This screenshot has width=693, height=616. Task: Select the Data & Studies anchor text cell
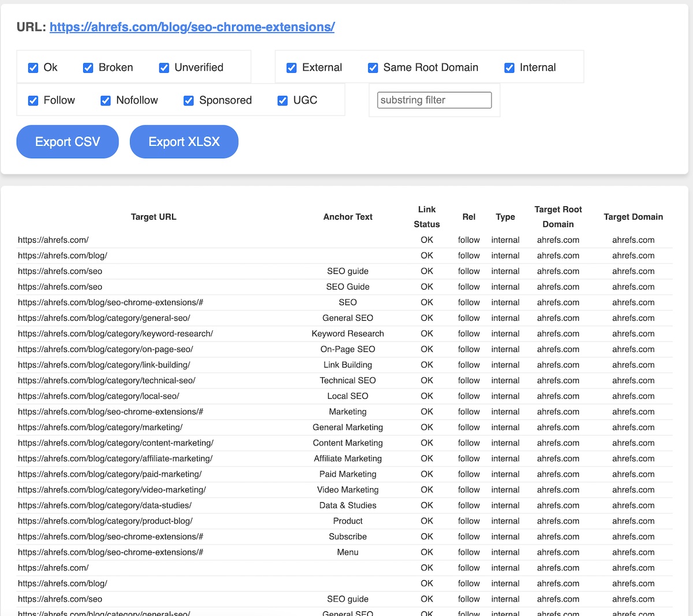(x=348, y=505)
